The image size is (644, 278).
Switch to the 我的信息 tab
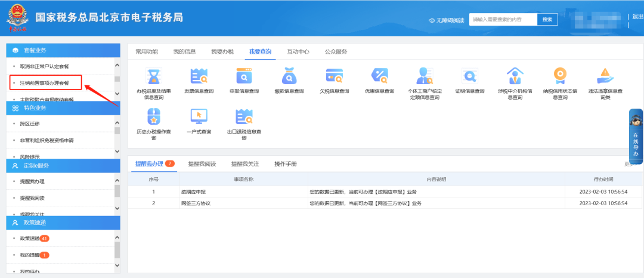(x=184, y=52)
